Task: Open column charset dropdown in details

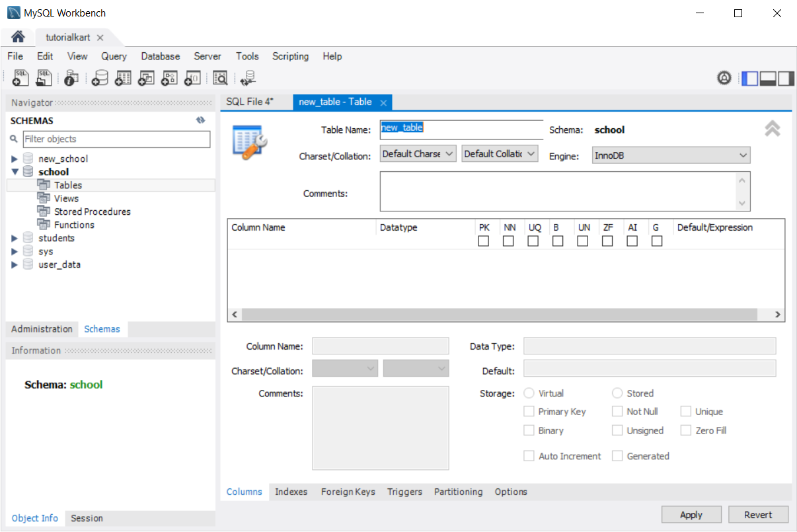Action: coord(345,368)
